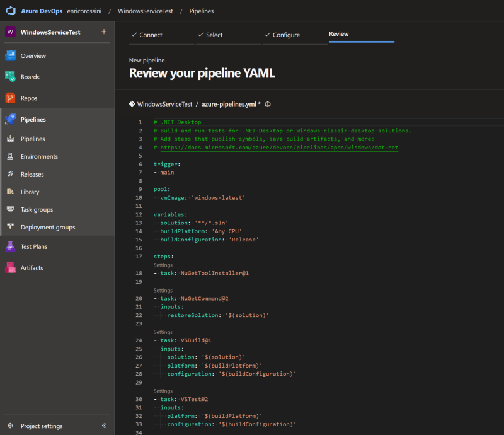Open Settings for NuGetToolInstaller@1 task

tap(163, 265)
